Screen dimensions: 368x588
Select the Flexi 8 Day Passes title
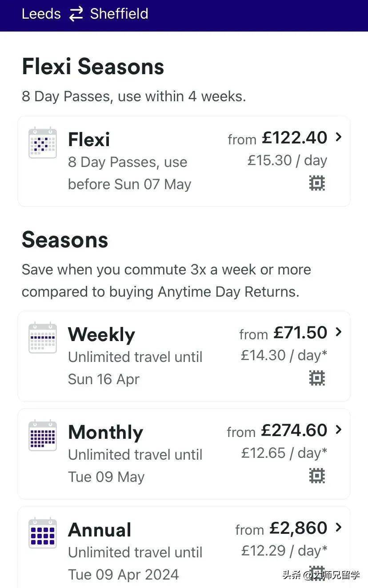[x=89, y=139]
